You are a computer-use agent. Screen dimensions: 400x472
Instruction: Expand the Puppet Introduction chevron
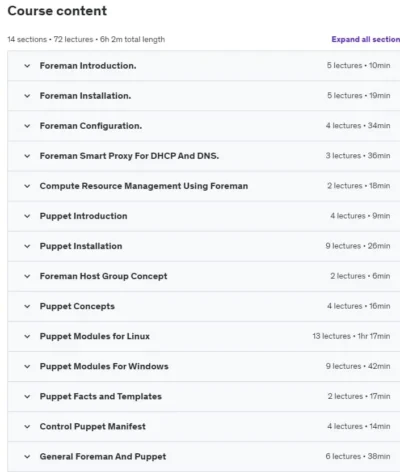(x=27, y=216)
